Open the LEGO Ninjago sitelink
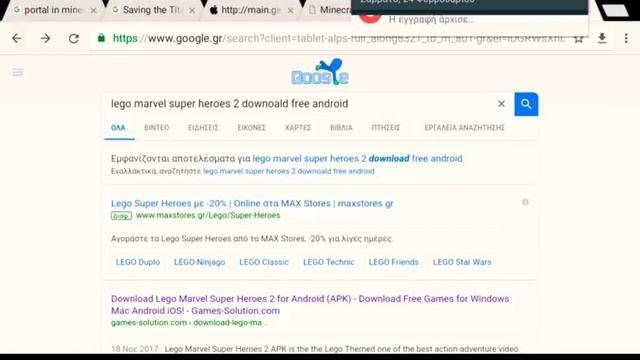Screen dimensions: 640x360 [199, 262]
